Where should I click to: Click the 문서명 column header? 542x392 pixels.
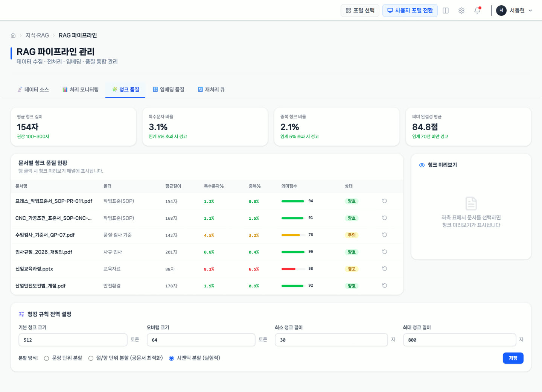tap(21, 186)
